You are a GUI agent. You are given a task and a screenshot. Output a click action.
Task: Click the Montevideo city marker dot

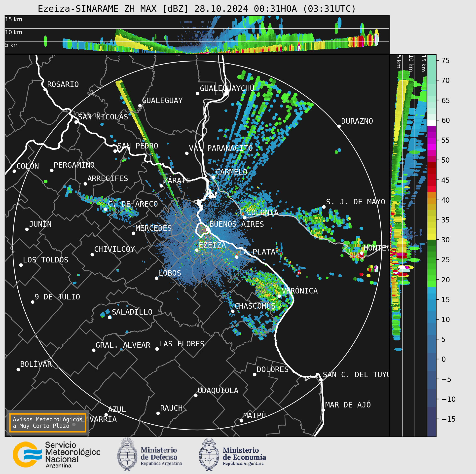pos(362,253)
